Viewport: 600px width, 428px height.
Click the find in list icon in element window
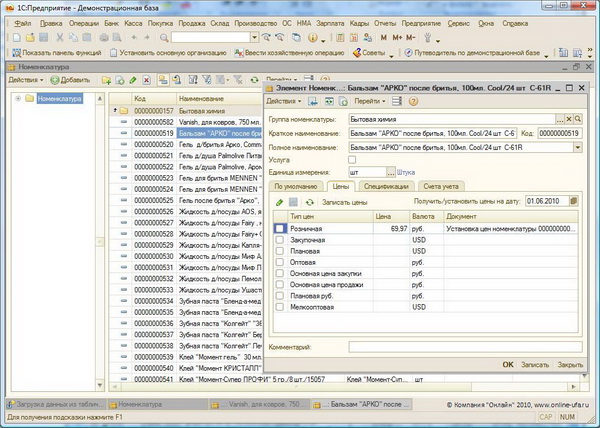click(313, 101)
